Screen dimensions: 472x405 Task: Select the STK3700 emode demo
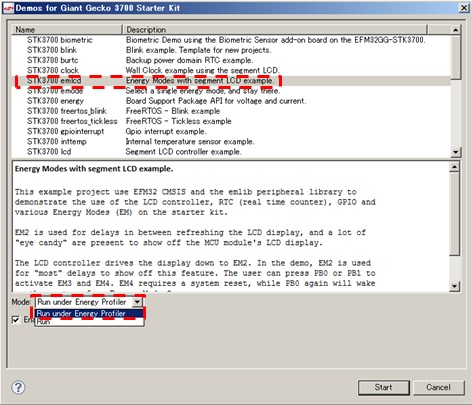(55, 91)
